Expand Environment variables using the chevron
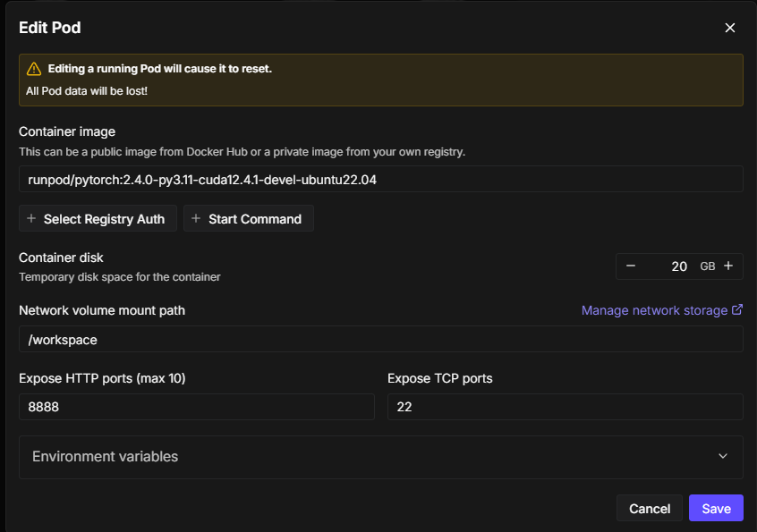 [x=723, y=456]
